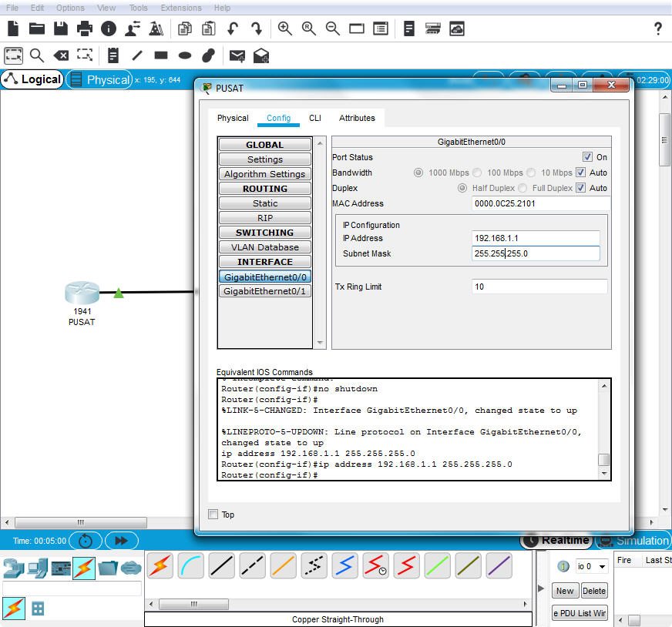
Task: Select the Delete tool in the toolbar
Action: 61,55
